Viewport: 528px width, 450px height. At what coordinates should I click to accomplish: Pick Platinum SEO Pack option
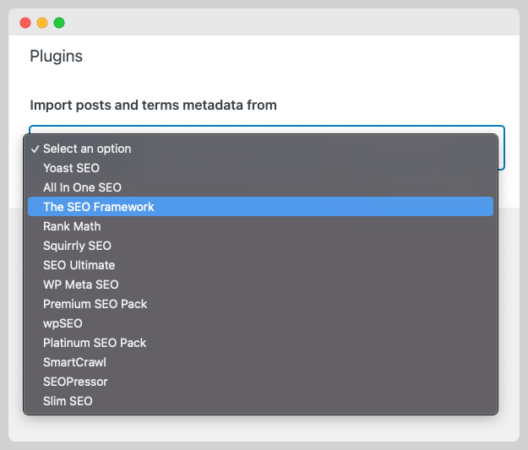click(x=260, y=343)
